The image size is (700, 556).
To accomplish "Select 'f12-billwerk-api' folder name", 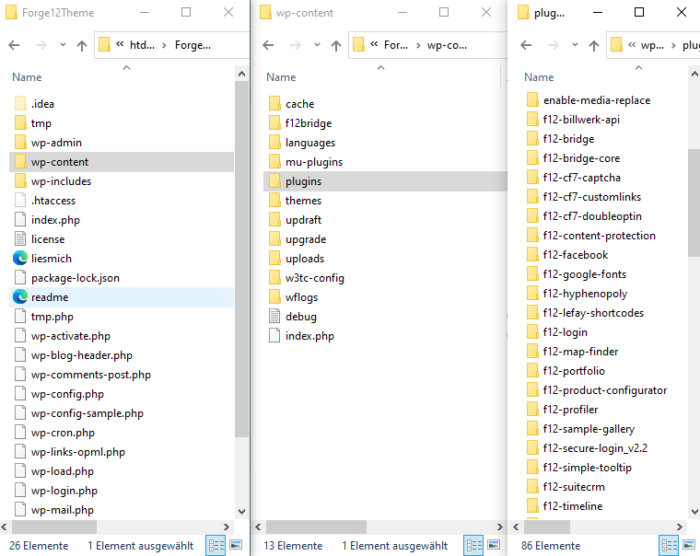I will click(581, 119).
